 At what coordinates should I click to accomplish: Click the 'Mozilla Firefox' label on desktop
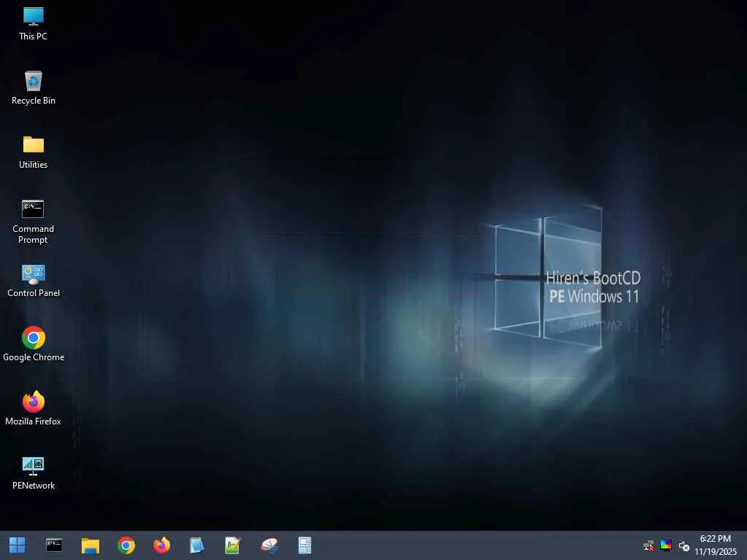34,421
